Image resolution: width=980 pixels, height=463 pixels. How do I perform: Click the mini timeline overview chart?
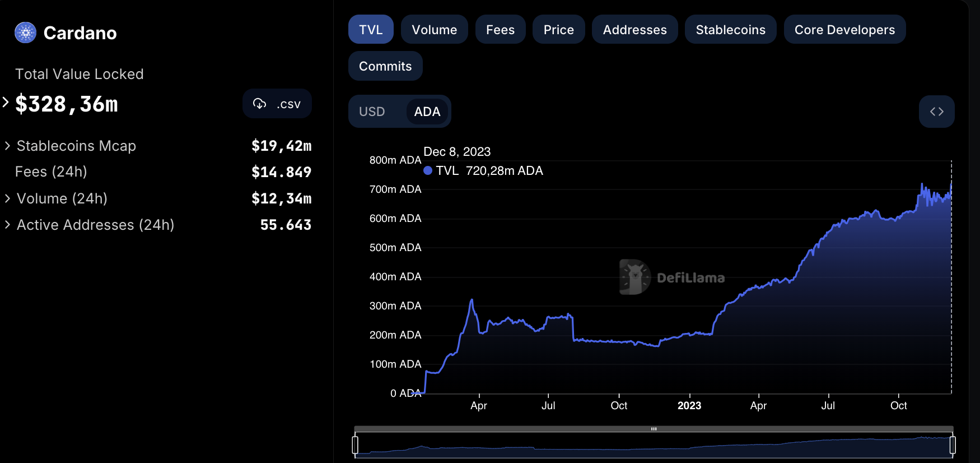[x=654, y=445]
